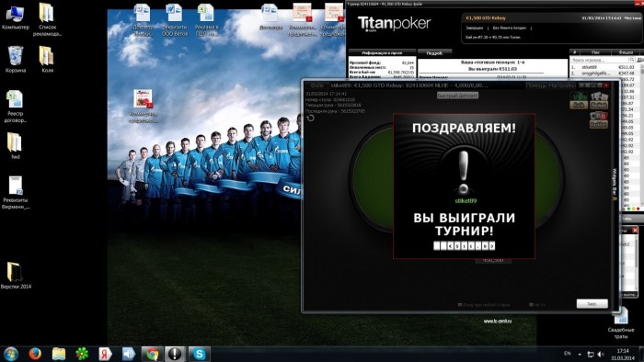Click the search magnifier in player list
Screen dimensions: 644x362
[x=632, y=60]
